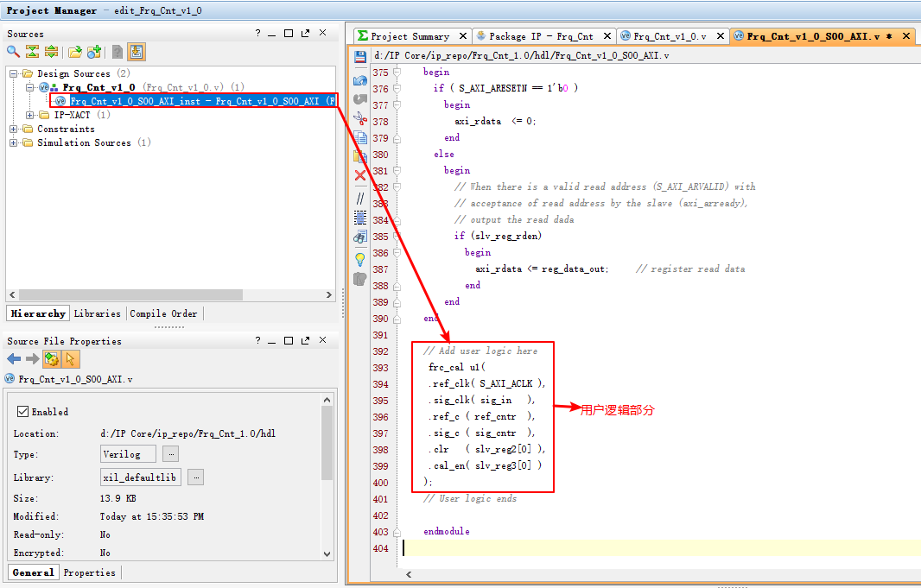Click the browse button next to Type Verilog
This screenshot has width=921, height=588.
click(x=170, y=453)
